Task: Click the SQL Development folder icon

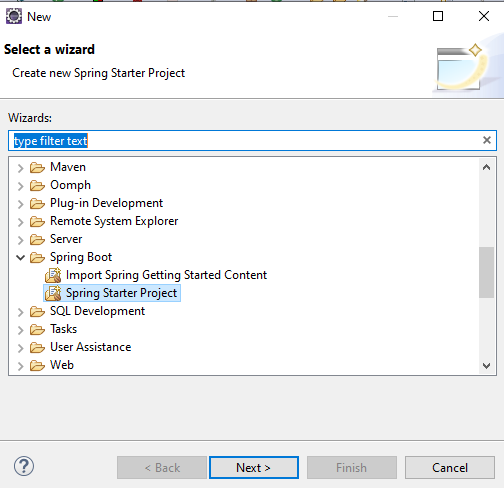Action: tap(37, 311)
